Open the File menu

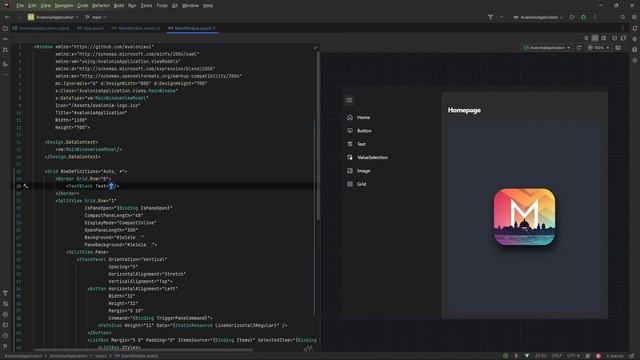[x=20, y=6]
